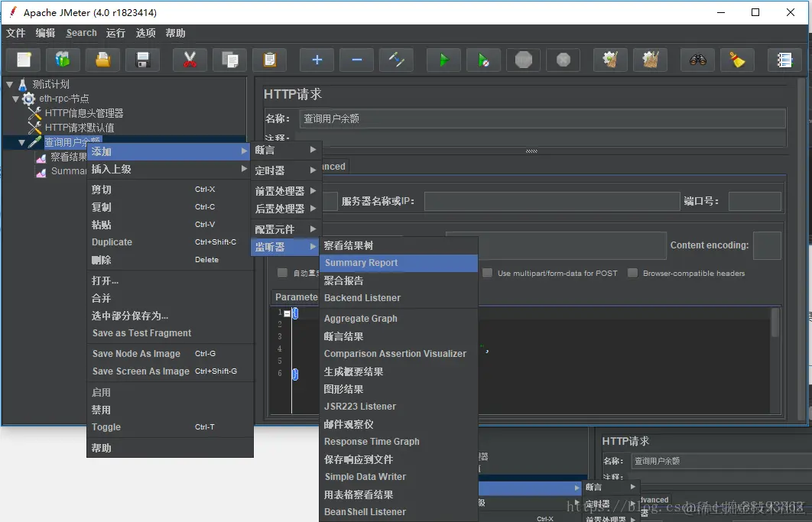Click the Reset search broom icon
Viewport: 812px width, 522px height.
pyautogui.click(x=737, y=60)
